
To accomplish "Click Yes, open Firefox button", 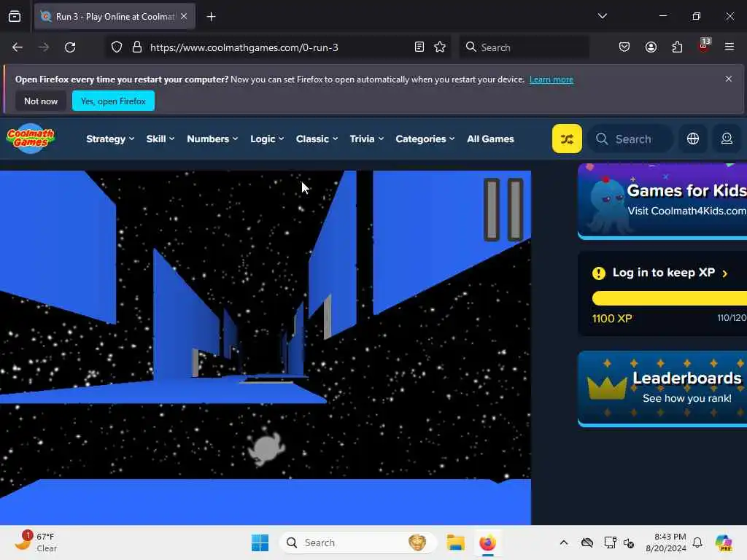I will click(x=113, y=101).
